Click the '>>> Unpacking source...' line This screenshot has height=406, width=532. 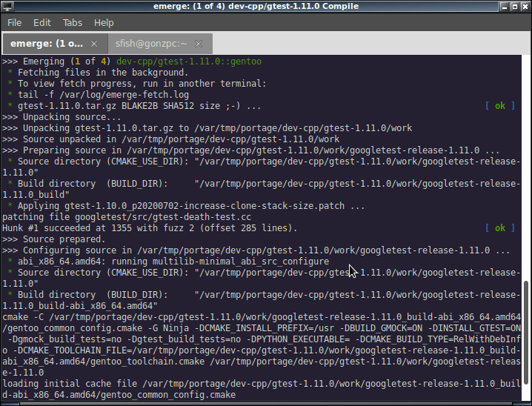61,117
